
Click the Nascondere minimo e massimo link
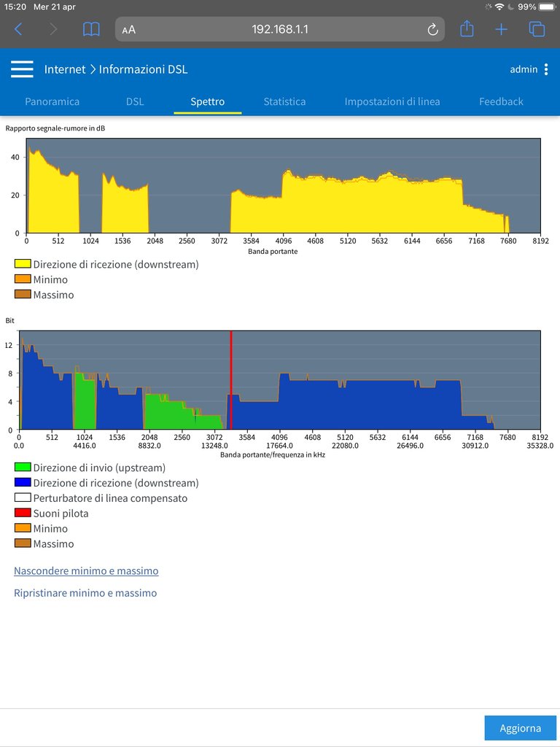tap(86, 570)
